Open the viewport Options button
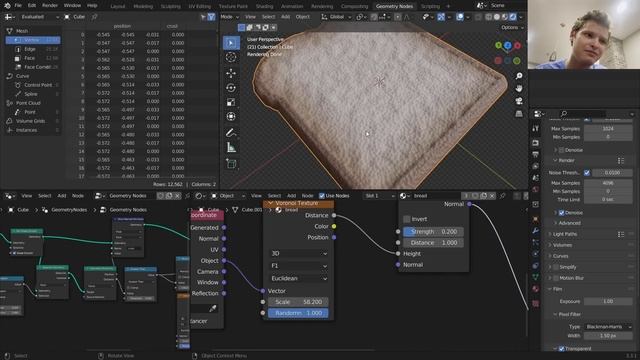Screen dimensions: 640x360 coord(512,27)
